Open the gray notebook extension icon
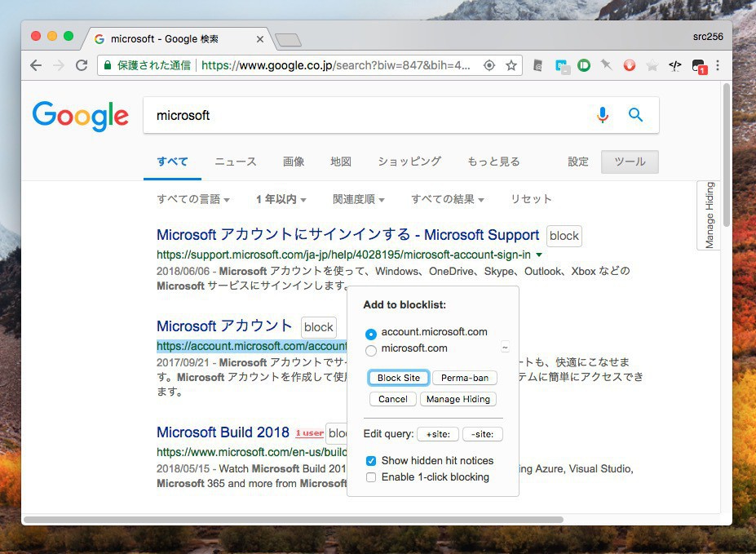This screenshot has height=554, width=756. [537, 65]
